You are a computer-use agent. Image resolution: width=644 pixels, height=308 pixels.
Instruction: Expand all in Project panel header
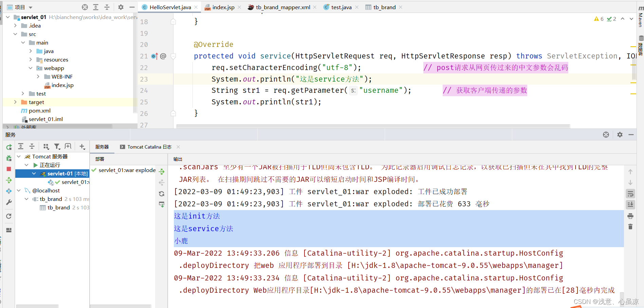[x=96, y=7]
